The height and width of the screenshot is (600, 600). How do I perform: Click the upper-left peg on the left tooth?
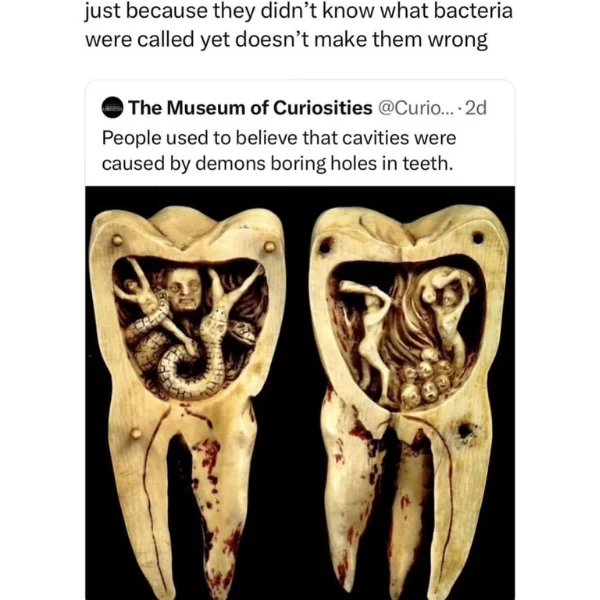117,240
